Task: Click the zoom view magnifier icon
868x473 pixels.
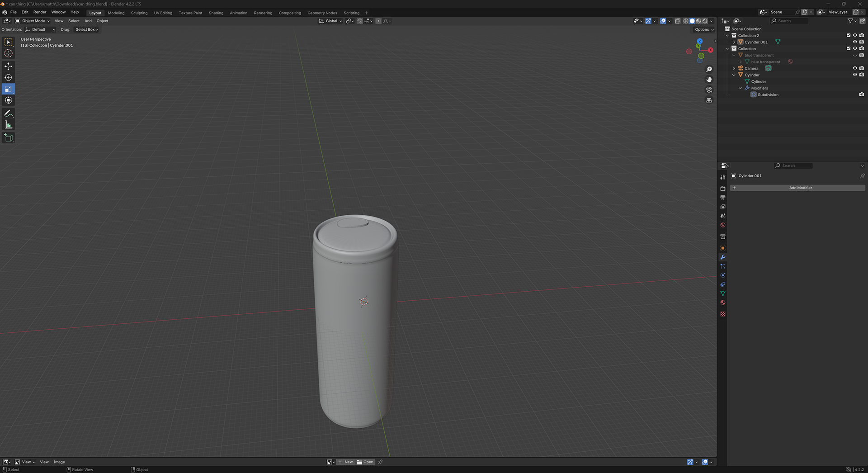Action: (x=709, y=69)
